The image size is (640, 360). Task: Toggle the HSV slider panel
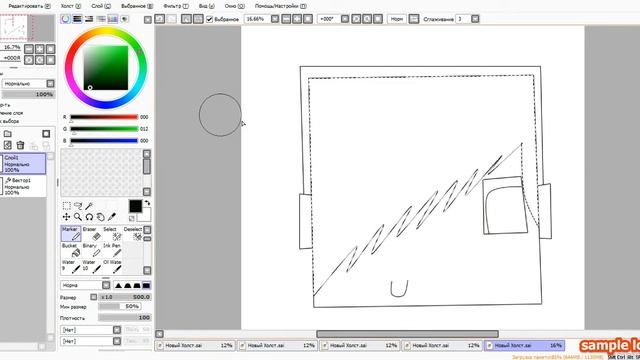pos(89,19)
